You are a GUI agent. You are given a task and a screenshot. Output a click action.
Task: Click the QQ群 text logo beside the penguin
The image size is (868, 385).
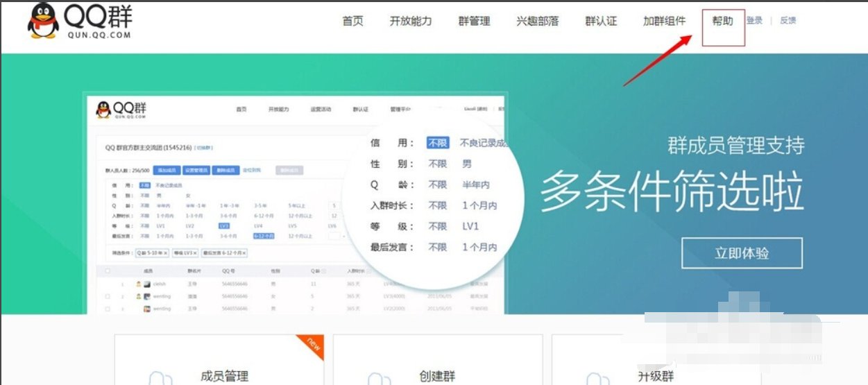click(x=96, y=21)
